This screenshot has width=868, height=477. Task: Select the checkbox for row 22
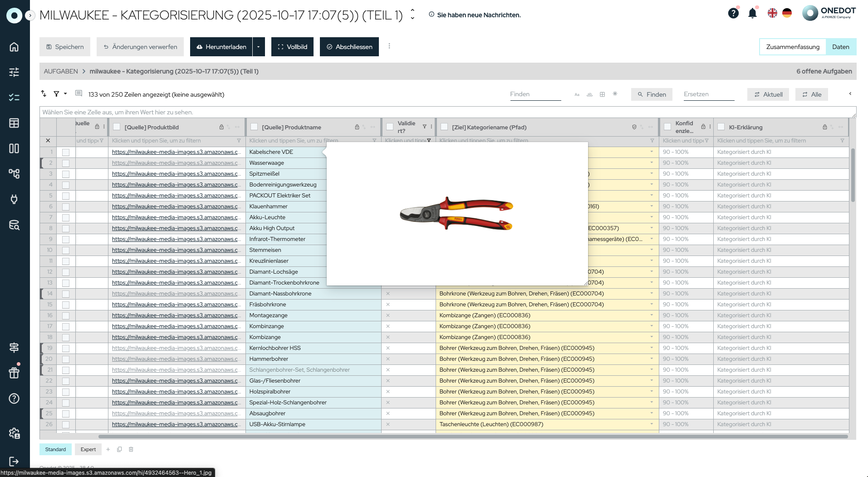tap(66, 381)
